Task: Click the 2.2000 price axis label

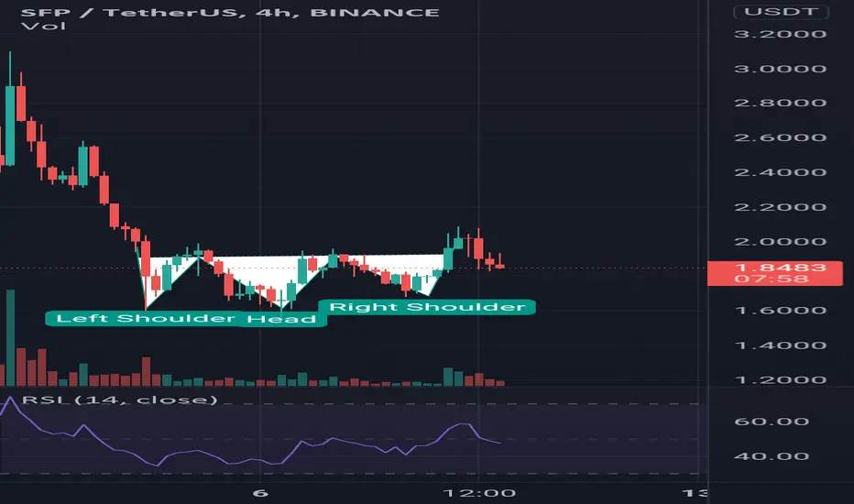Action: point(781,207)
